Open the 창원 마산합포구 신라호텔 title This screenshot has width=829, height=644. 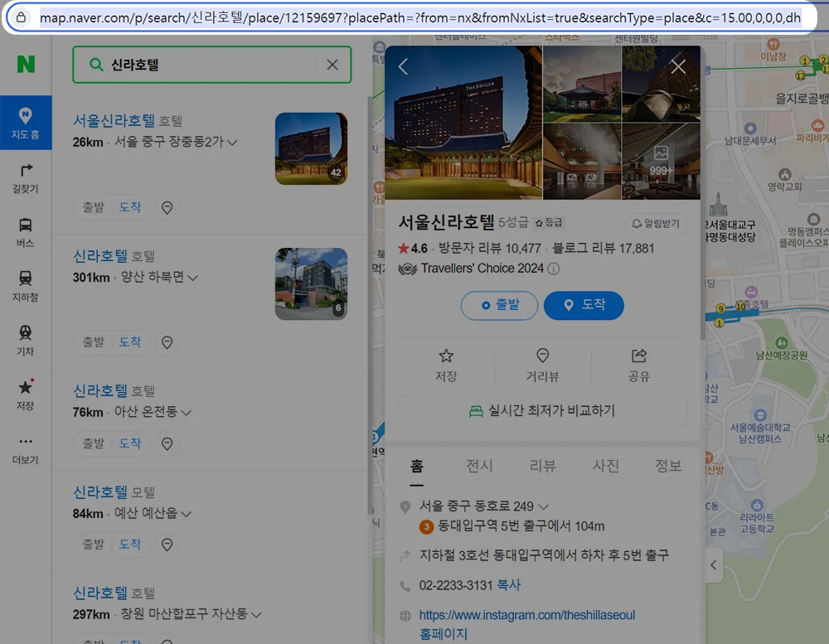coord(100,593)
